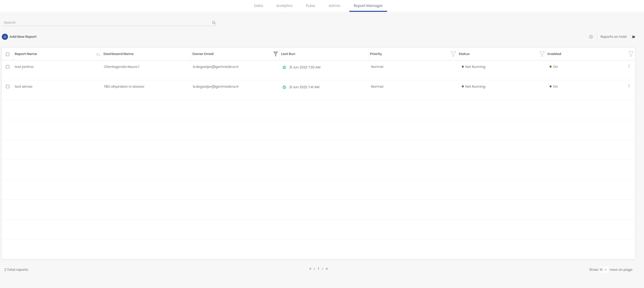Check the test aimee row checkbox
Viewport: 644px width, 288px height.
point(8,87)
